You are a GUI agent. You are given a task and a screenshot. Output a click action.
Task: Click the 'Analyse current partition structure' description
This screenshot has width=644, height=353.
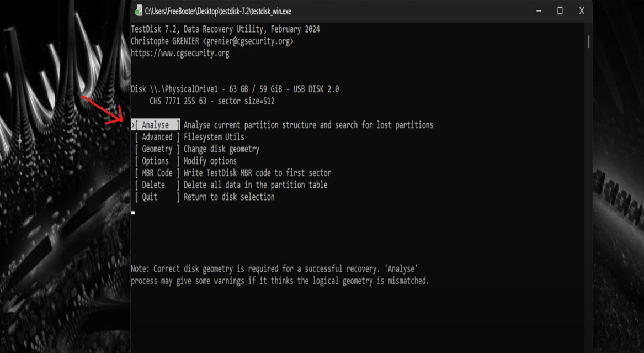(308, 125)
